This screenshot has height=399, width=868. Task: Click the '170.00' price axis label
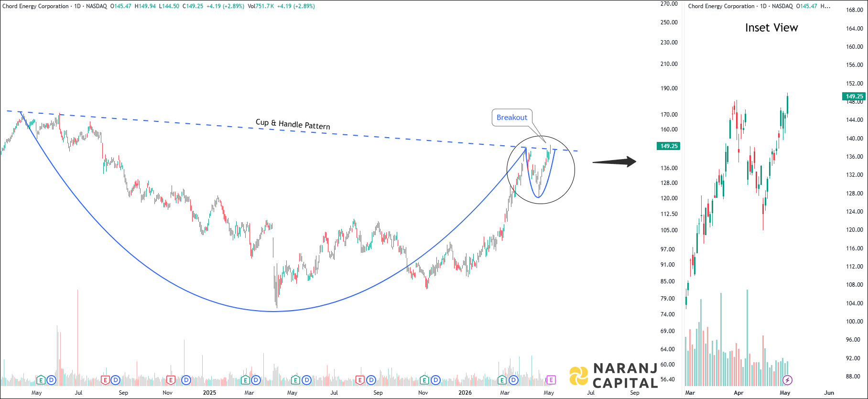(669, 115)
